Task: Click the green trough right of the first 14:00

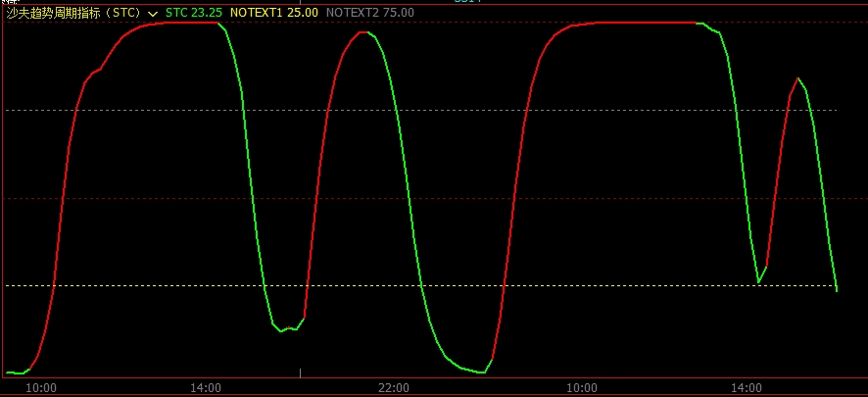Action: (281, 330)
